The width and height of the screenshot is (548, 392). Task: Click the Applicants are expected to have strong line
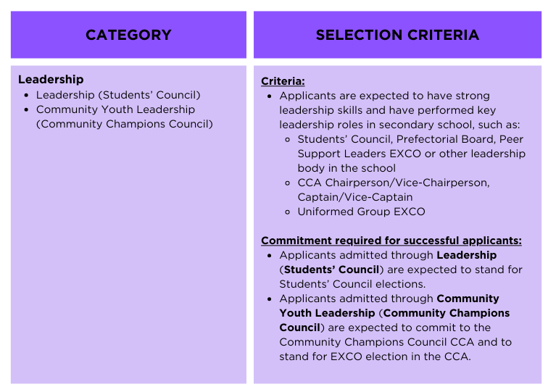(x=384, y=96)
